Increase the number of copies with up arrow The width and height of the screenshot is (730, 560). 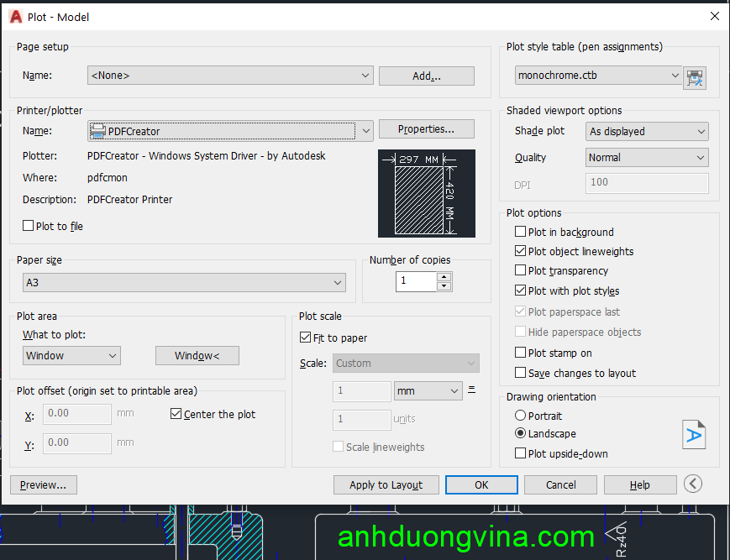444,276
